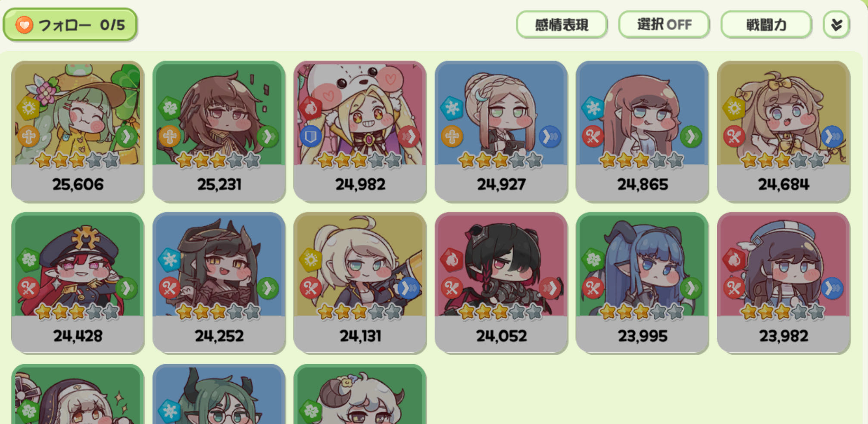
Task: Click the orange cross healer icon on 25,606 card
Action: [x=28, y=137]
